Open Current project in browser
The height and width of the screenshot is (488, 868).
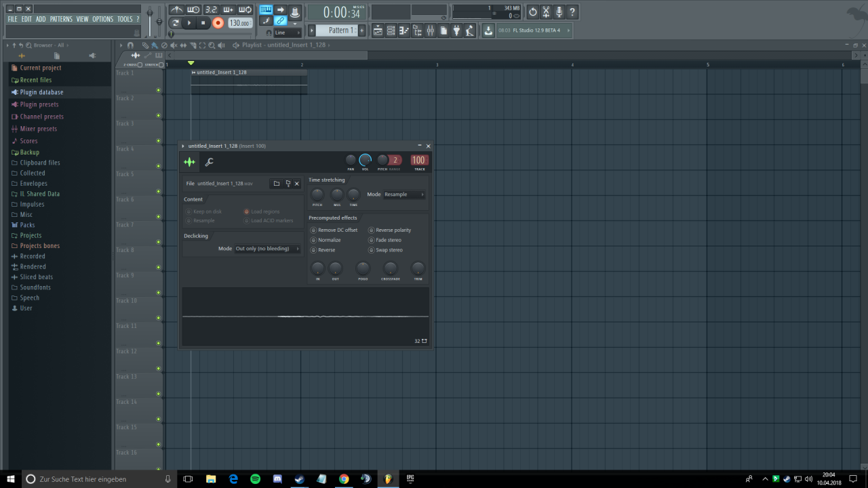(x=41, y=68)
